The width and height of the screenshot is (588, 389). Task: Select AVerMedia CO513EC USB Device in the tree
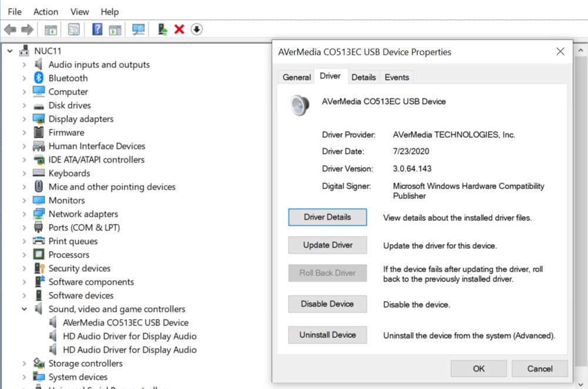coord(126,322)
